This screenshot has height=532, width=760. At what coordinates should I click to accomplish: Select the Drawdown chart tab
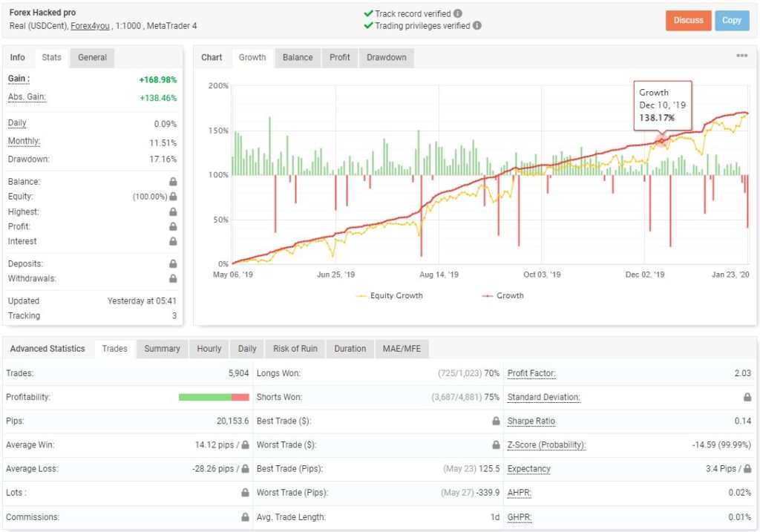coord(386,57)
